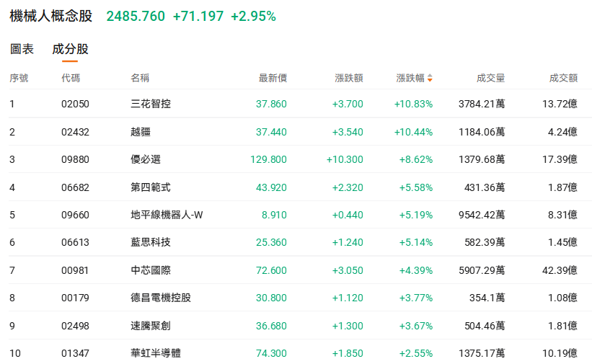Click 華虹半導體 stock name
The height and width of the screenshot is (364, 592).
pyautogui.click(x=156, y=353)
